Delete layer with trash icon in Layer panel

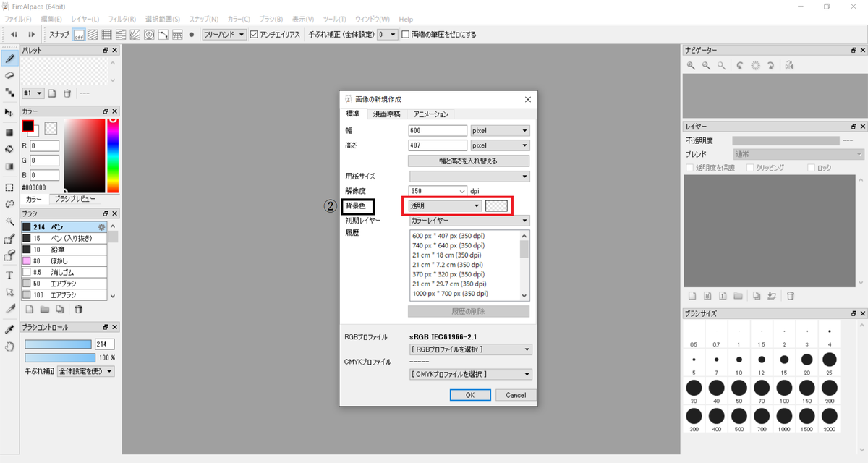click(790, 296)
